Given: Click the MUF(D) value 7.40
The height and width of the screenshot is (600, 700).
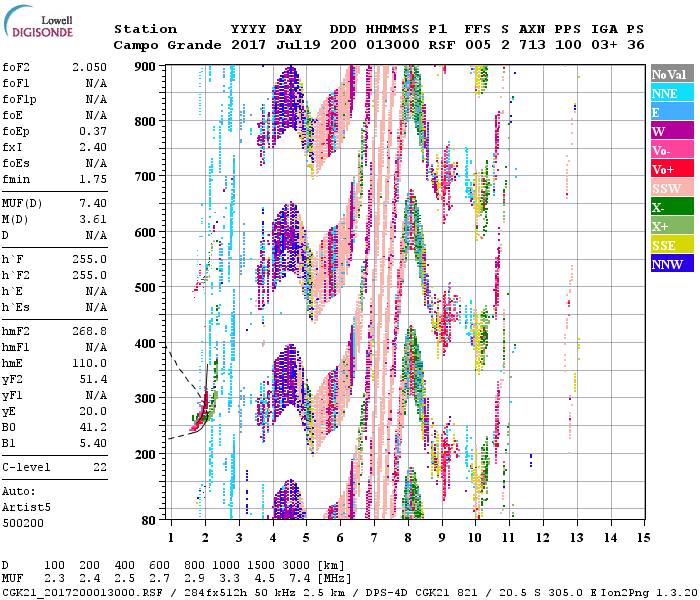Looking at the screenshot, I should [x=92, y=203].
